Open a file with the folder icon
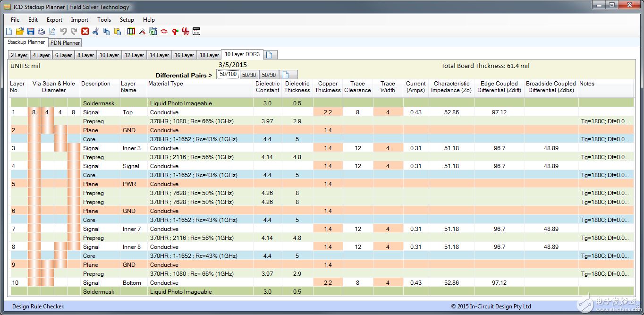 19,32
